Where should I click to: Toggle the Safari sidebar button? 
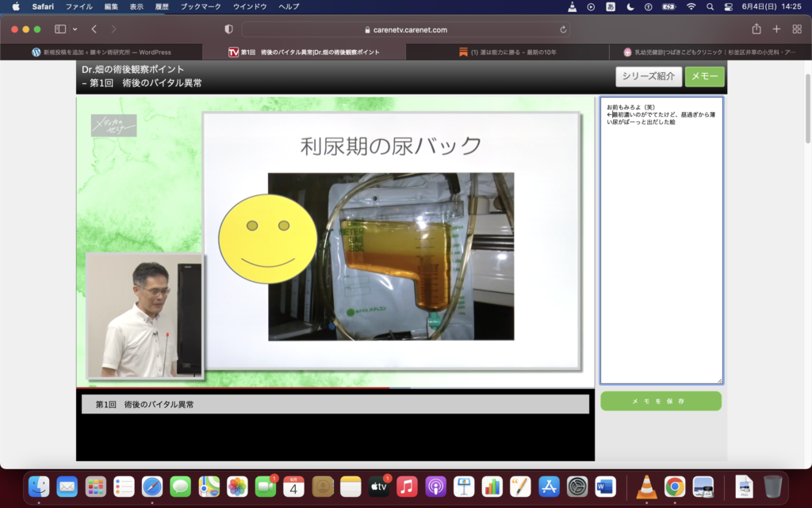click(x=60, y=29)
